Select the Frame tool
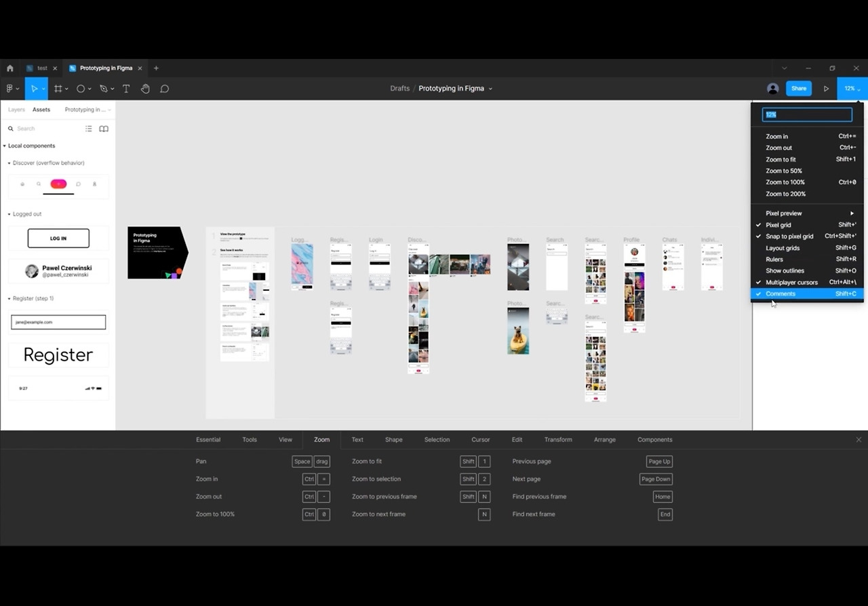 58,89
